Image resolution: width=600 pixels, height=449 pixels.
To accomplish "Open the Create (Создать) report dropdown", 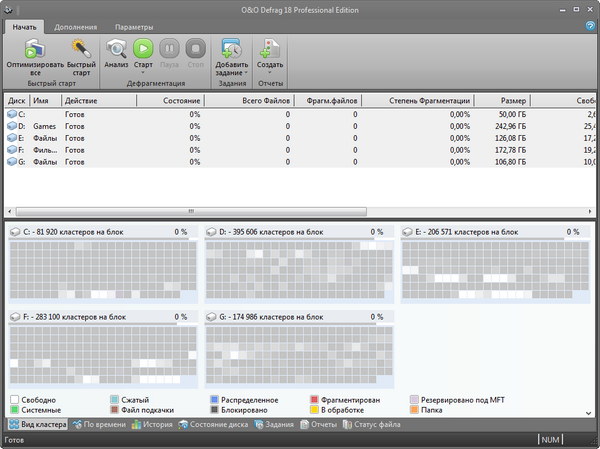I will pyautogui.click(x=271, y=73).
